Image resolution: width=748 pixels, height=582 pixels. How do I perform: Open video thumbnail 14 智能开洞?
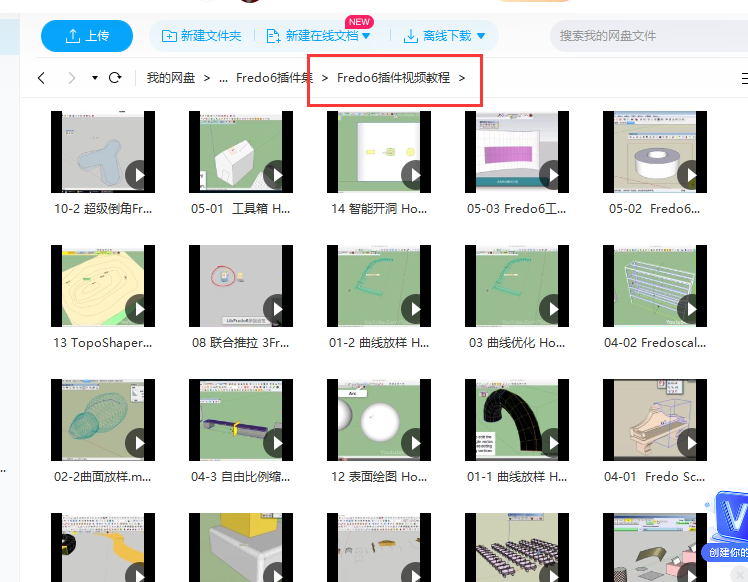[x=379, y=152]
